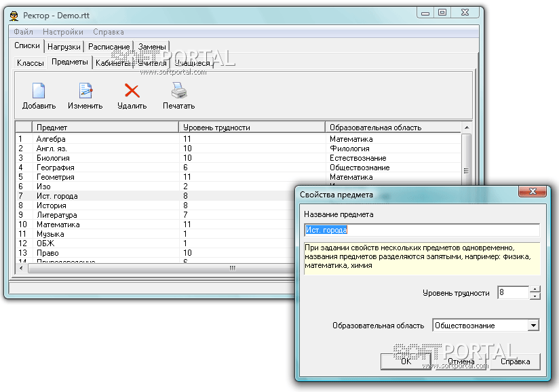Select the Алгебра row
559x392 pixels.
(x=238, y=139)
